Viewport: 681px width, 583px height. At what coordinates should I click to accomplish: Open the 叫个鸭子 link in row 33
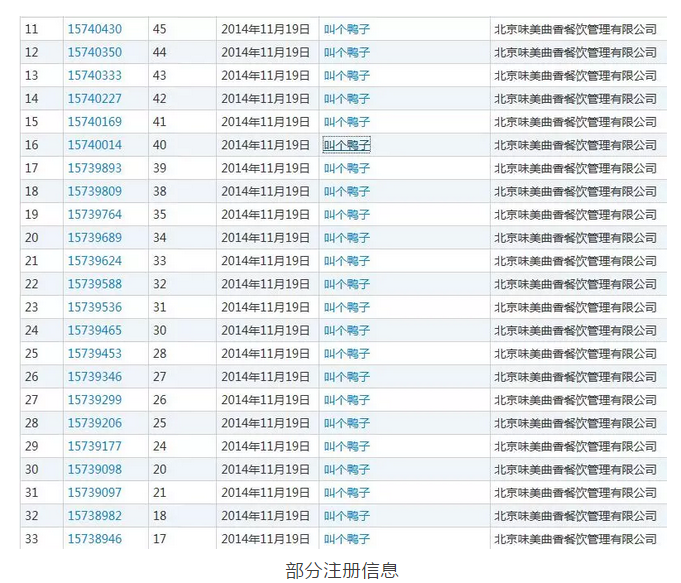[347, 539]
